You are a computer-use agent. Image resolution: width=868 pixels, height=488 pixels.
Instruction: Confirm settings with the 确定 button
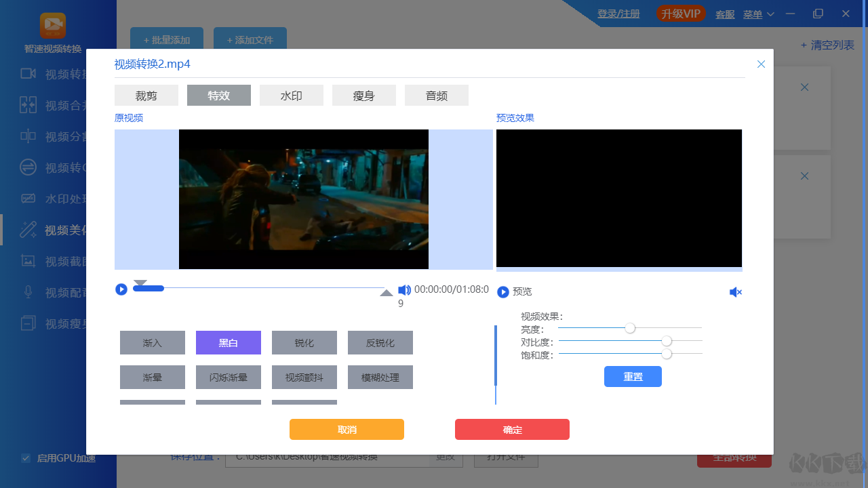tap(512, 429)
